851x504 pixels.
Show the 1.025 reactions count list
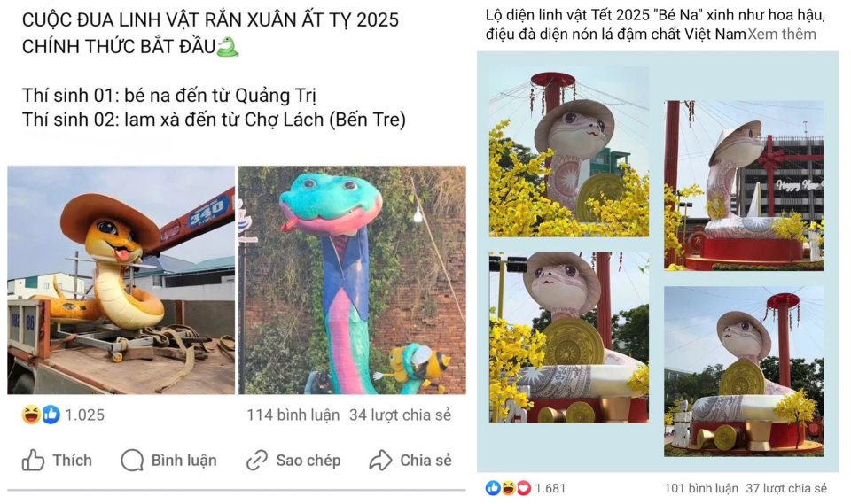[85, 415]
